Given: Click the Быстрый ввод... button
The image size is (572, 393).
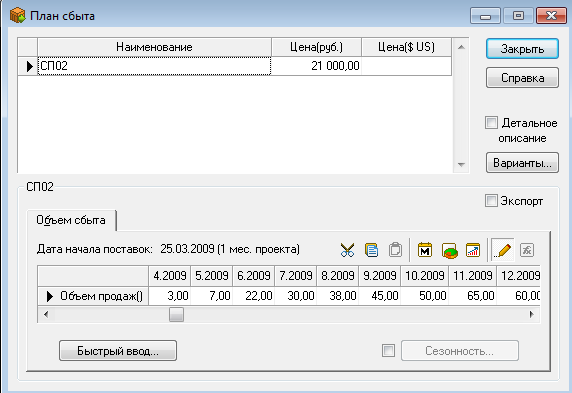Looking at the screenshot, I should pos(118,351).
